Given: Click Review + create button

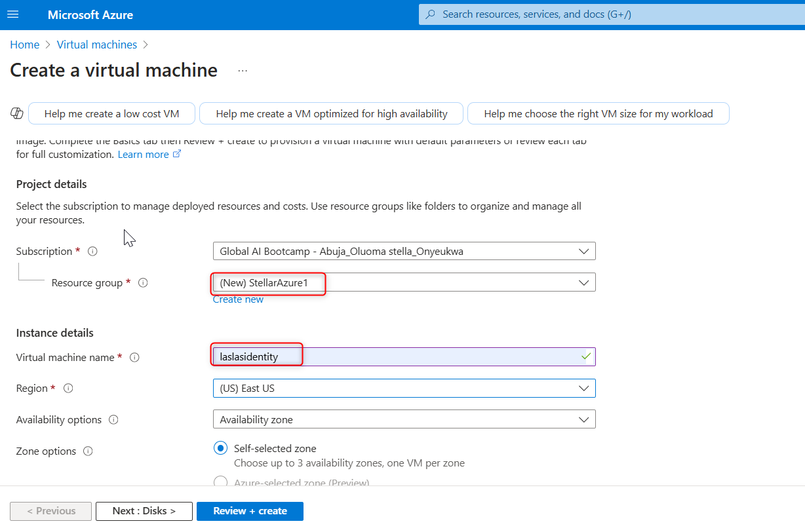Looking at the screenshot, I should [250, 511].
